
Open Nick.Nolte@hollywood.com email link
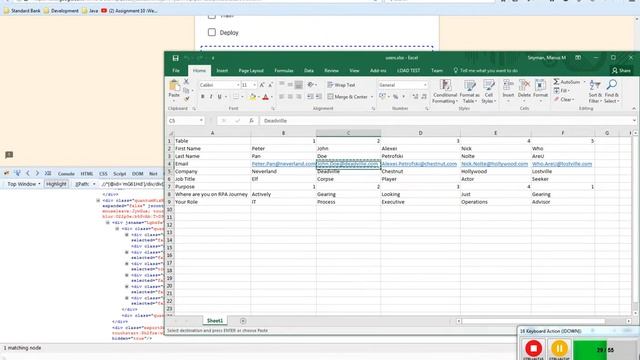(x=494, y=164)
